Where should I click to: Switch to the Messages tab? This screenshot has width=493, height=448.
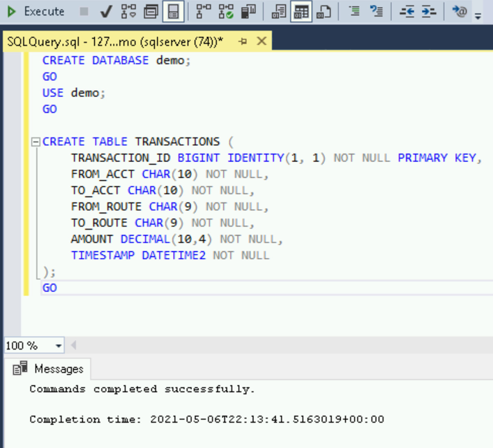[x=48, y=369]
